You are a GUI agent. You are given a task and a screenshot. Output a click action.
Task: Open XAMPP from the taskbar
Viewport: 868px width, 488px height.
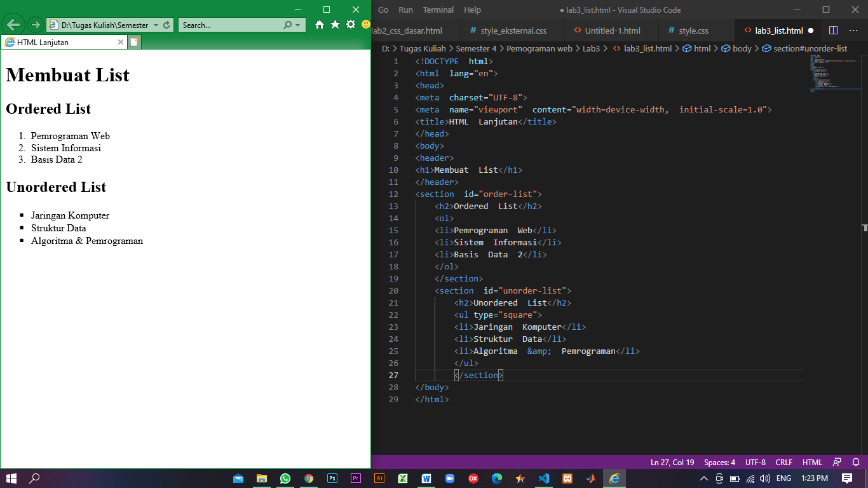pos(567,478)
